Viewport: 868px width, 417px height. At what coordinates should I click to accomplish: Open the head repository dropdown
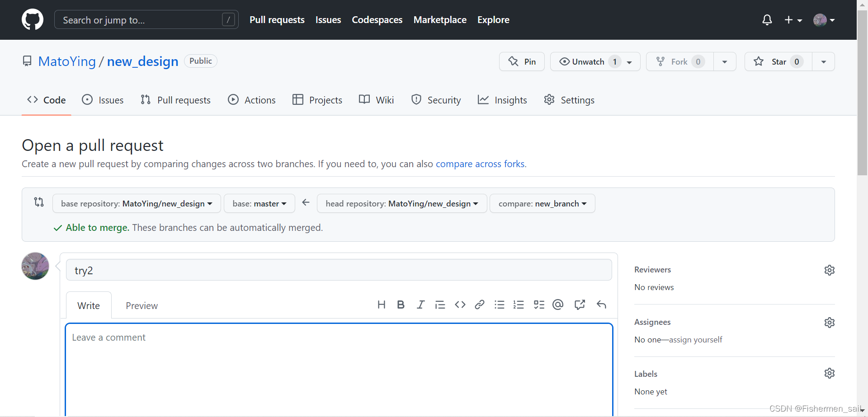point(402,203)
